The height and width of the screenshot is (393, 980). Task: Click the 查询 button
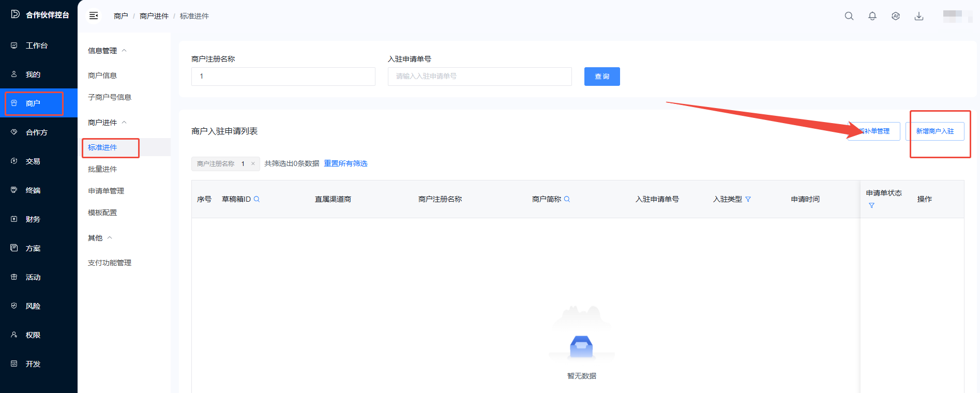pyautogui.click(x=601, y=77)
